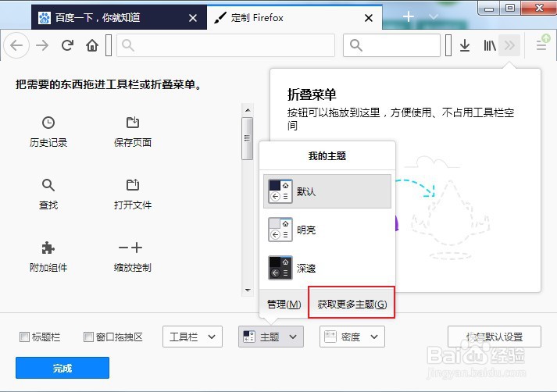This screenshot has height=392, width=557.
Task: Click the reload page icon
Action: click(67, 45)
